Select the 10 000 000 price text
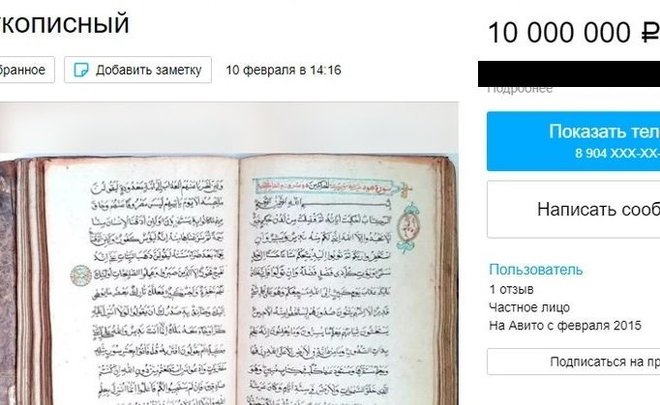 pos(559,32)
